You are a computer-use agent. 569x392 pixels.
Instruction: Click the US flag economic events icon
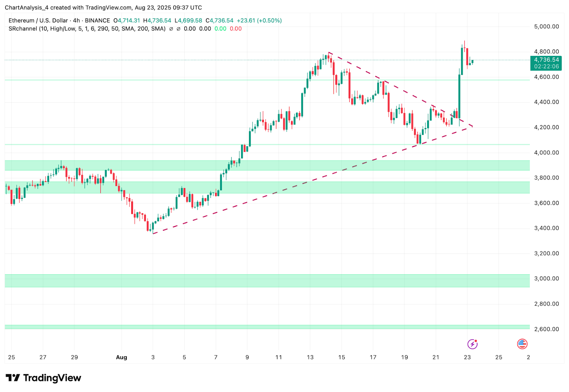[522, 344]
